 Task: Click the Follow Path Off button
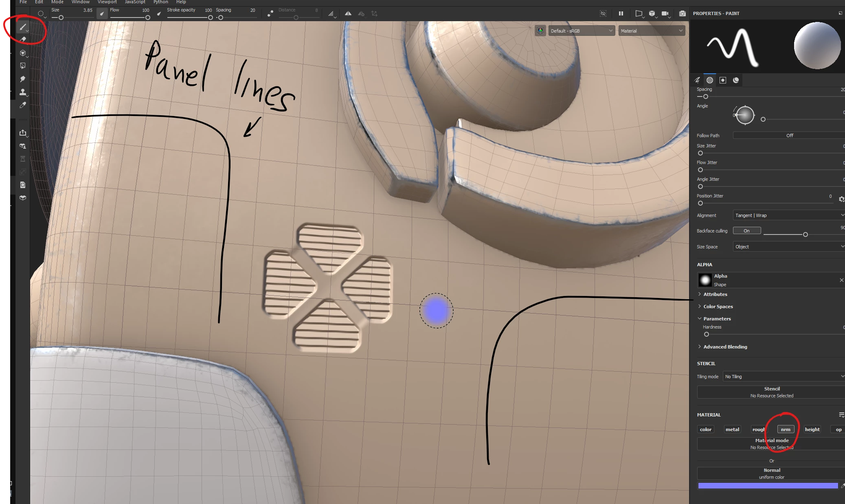tap(789, 136)
